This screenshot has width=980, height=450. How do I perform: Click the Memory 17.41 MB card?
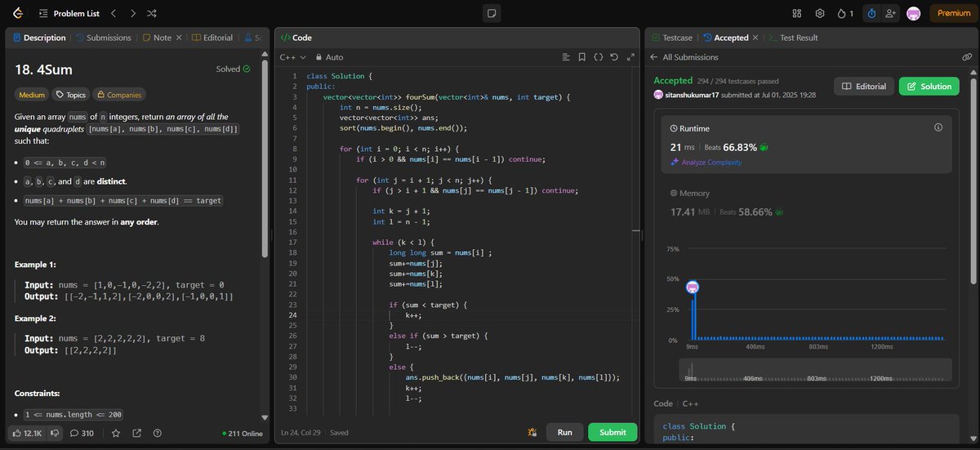(x=807, y=203)
